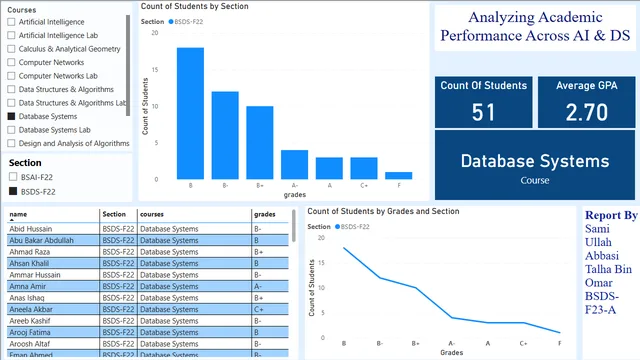Uncheck the Database Systems course checkbox
640x360 pixels.
tap(11, 116)
